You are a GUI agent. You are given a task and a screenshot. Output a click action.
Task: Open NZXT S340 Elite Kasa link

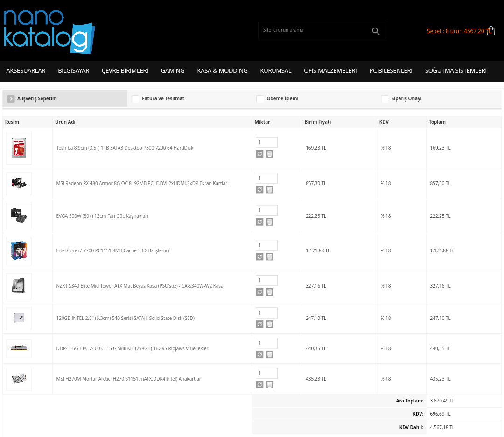(x=140, y=286)
